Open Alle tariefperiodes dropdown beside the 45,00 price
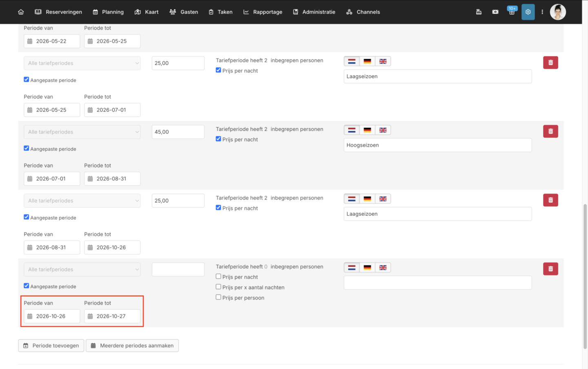The height and width of the screenshot is (369, 588). click(x=82, y=132)
